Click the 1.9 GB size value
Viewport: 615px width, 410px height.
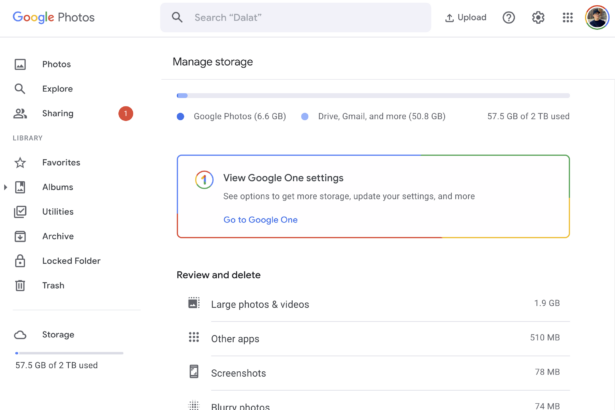click(x=547, y=303)
